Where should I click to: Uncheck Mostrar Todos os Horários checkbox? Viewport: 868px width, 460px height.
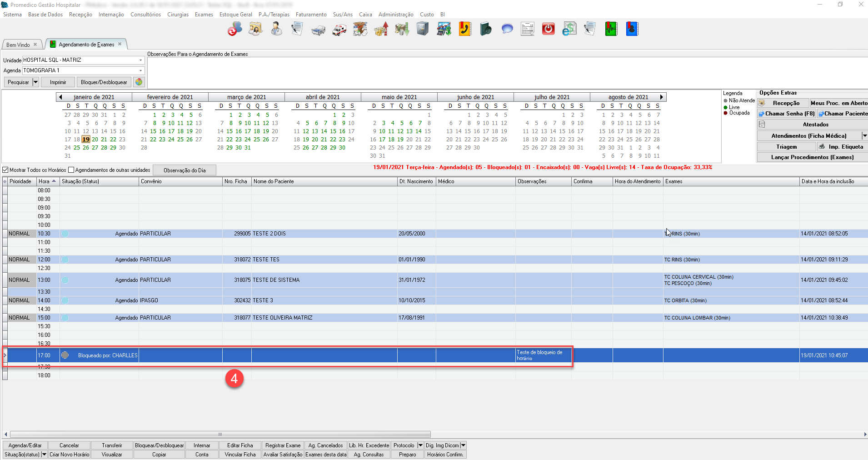pyautogui.click(x=5, y=170)
